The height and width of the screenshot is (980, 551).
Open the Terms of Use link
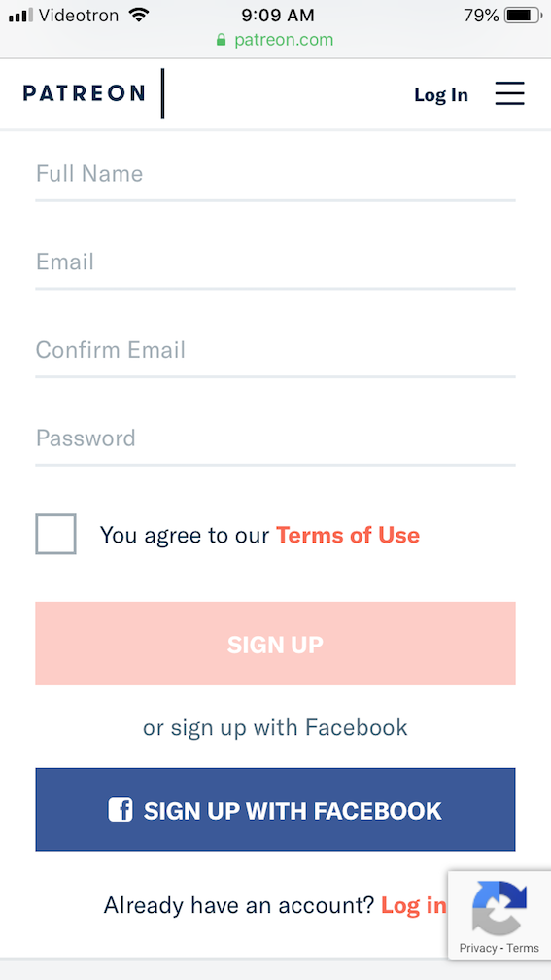(348, 535)
